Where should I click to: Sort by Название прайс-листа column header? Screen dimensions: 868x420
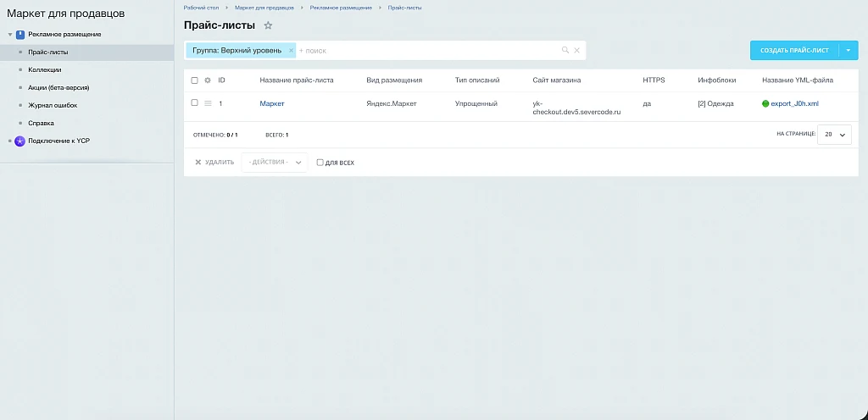pyautogui.click(x=296, y=80)
